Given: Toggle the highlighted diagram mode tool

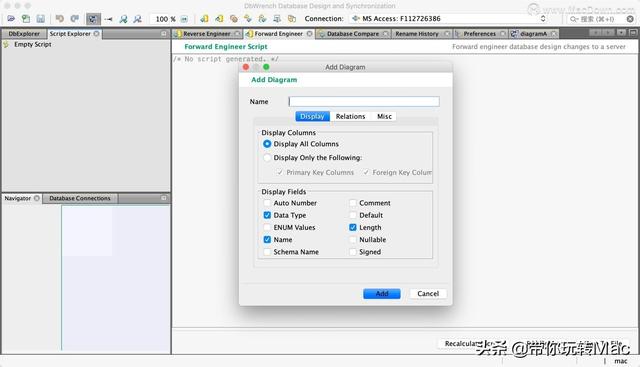Looking at the screenshot, I should (93, 19).
